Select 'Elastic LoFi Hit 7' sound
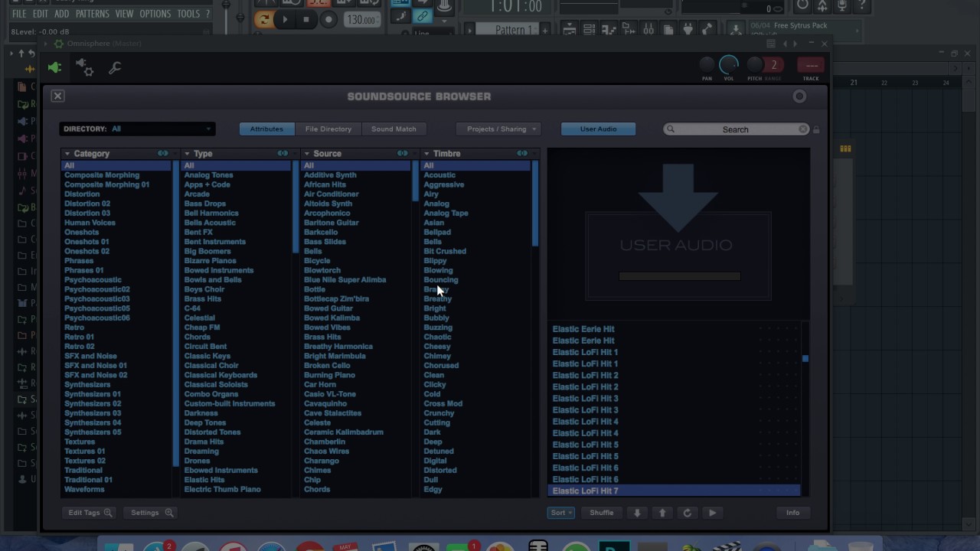 click(x=674, y=491)
